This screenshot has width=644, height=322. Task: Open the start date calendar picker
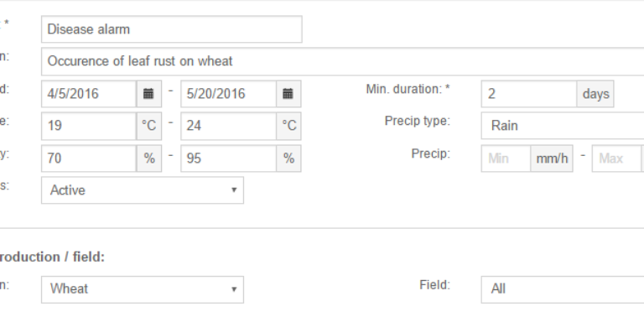148,94
